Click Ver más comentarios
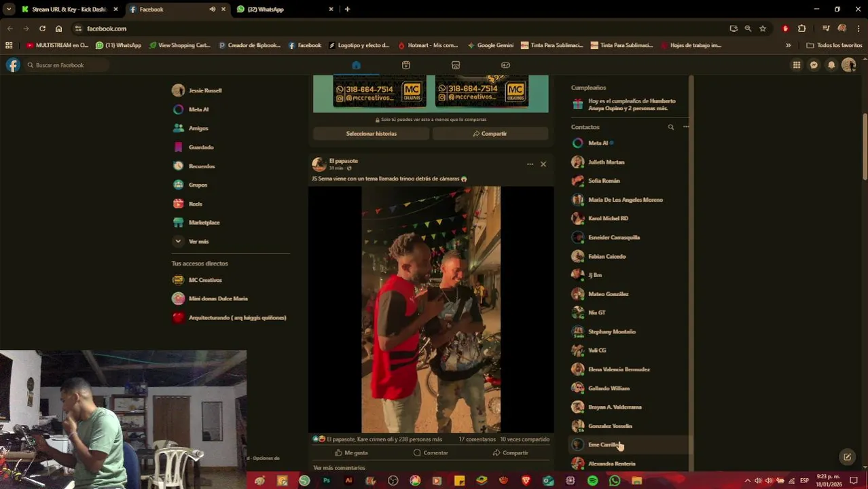The image size is (868, 489). coord(339,468)
